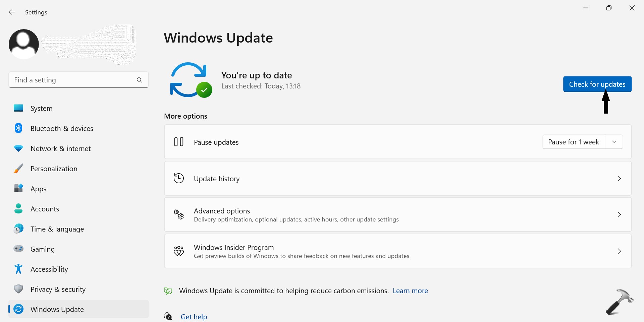Click the Pause updates icon
The height and width of the screenshot is (322, 644).
click(x=179, y=142)
